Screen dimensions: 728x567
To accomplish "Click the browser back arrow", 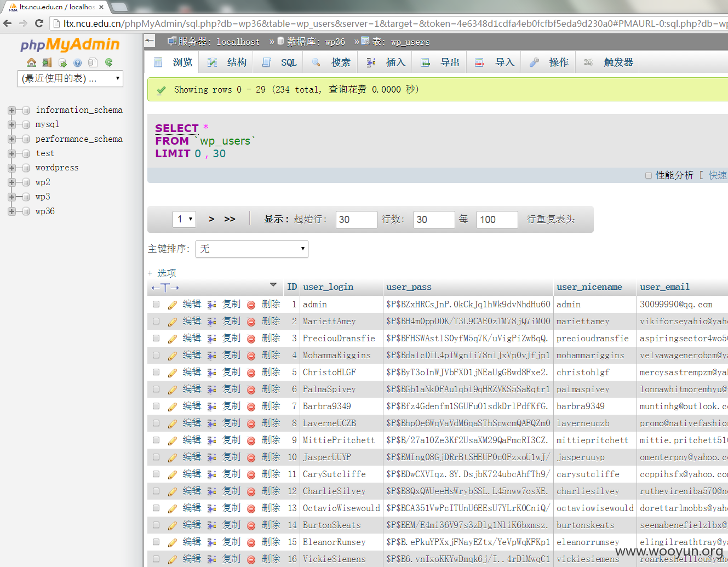I will point(8,24).
